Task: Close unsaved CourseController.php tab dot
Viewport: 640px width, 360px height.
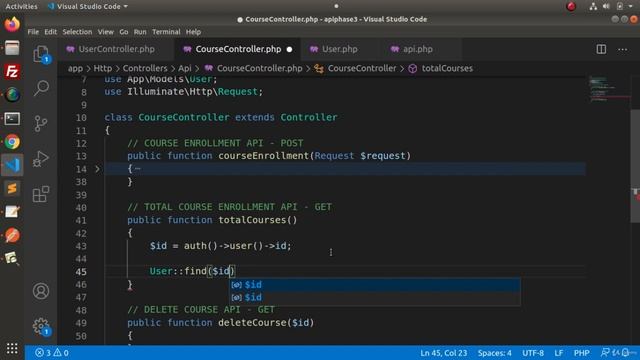Action: [289, 49]
